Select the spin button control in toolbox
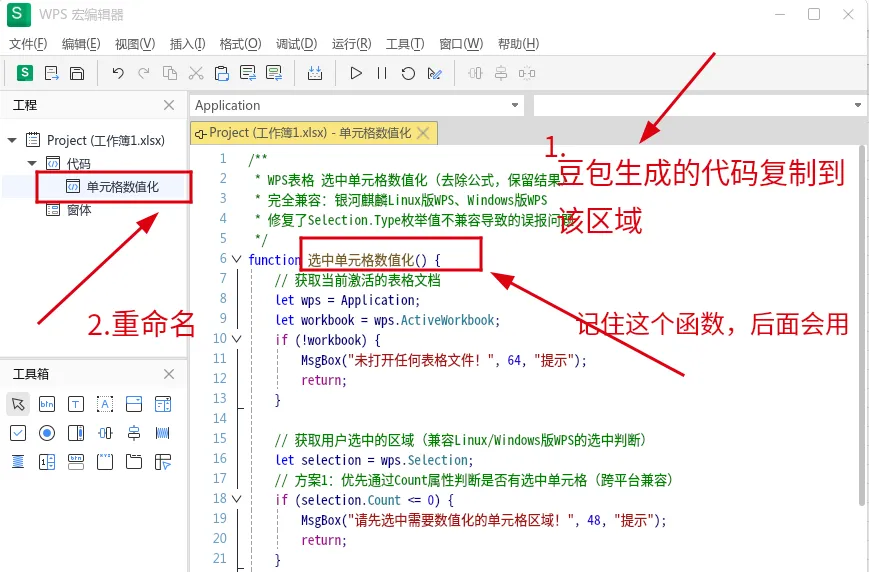Screen dimensions: 869x572 tap(47, 462)
